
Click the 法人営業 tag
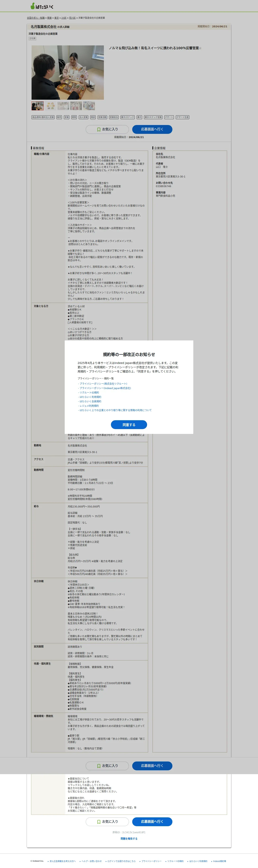click(84, 117)
